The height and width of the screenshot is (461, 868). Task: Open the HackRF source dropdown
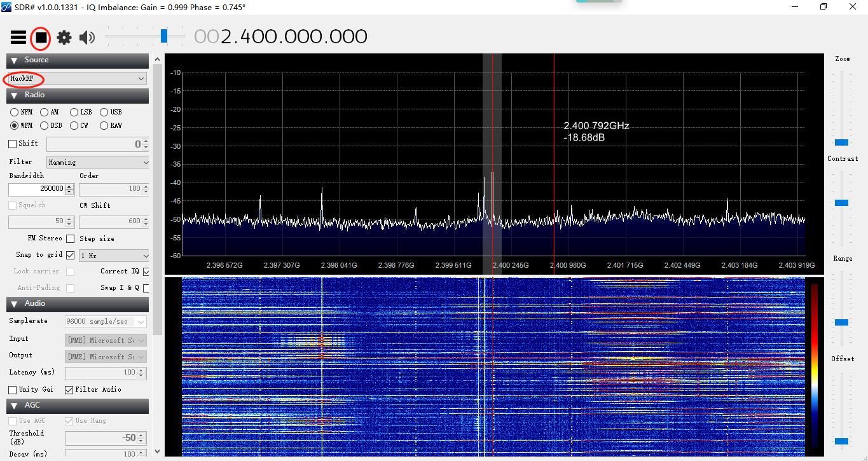(78, 79)
